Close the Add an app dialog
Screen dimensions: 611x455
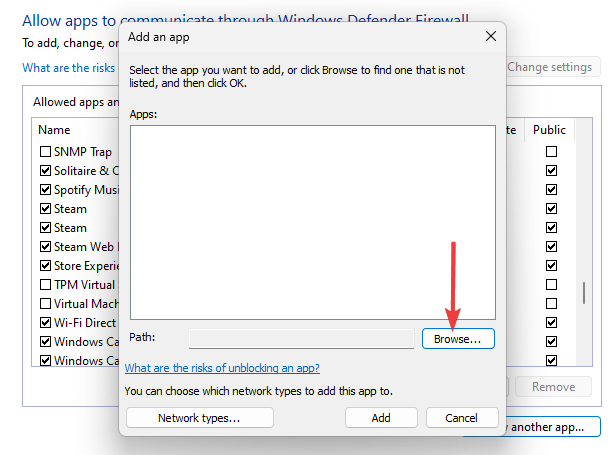pos(490,36)
